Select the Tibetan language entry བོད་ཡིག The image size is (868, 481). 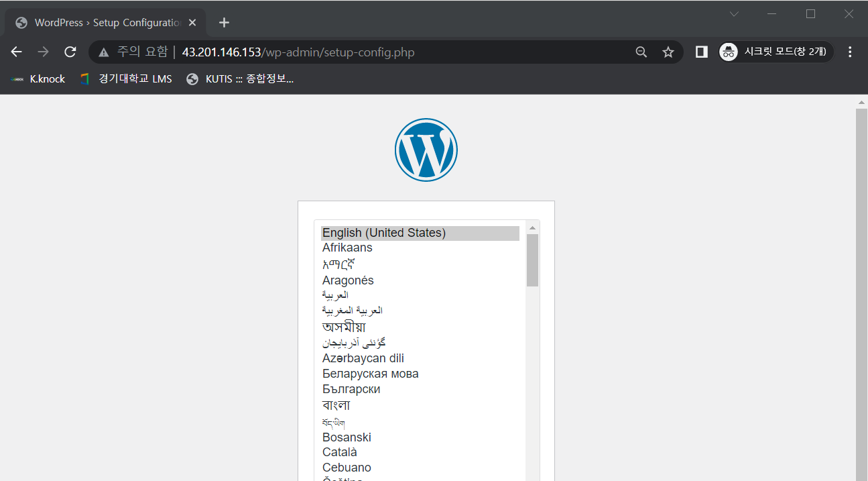tap(420, 422)
